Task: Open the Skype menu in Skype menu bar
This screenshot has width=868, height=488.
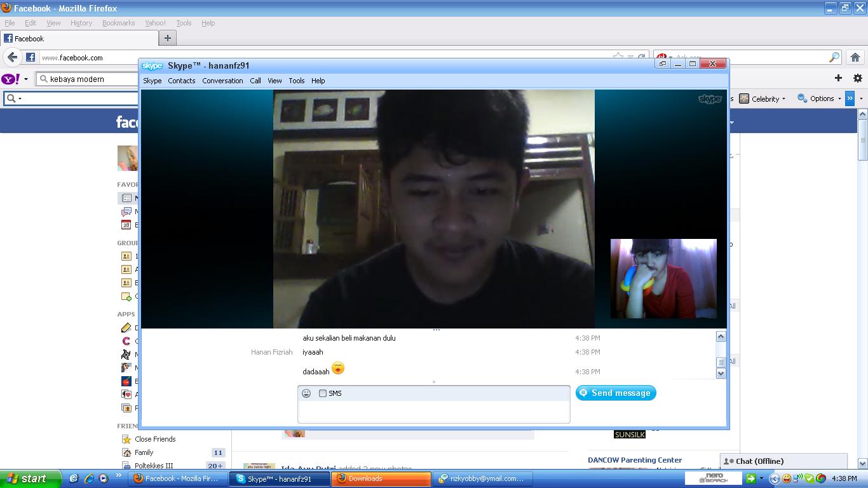Action: [x=153, y=81]
